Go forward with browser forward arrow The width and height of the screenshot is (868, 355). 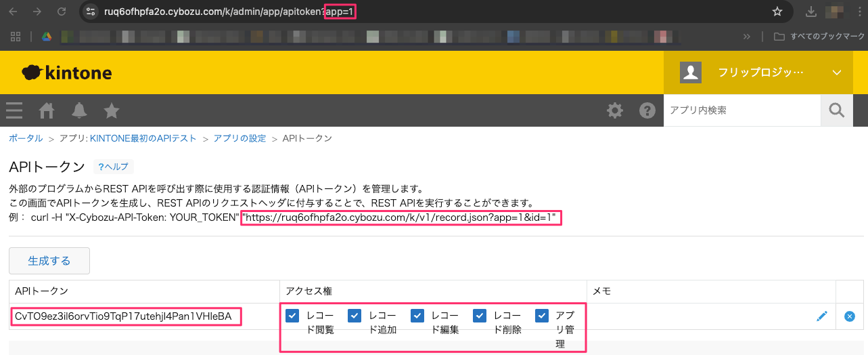37,12
